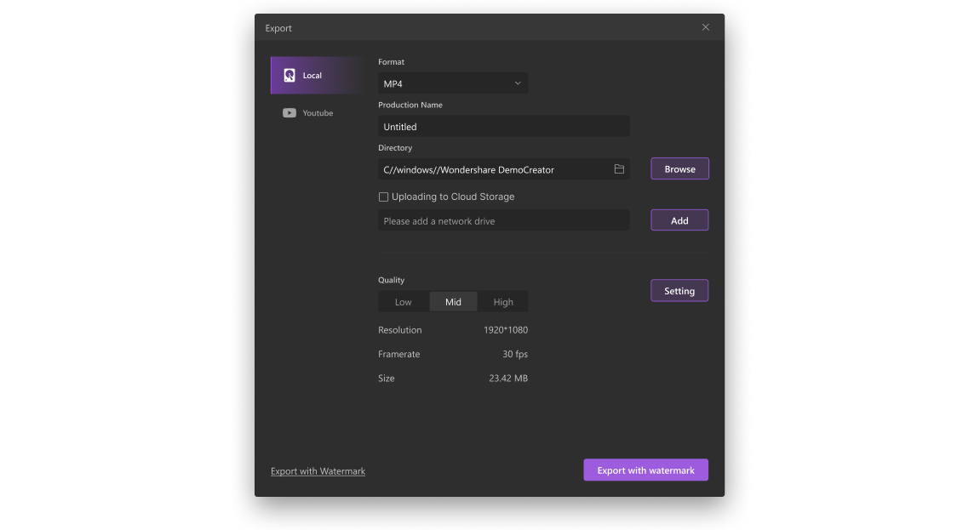Viewport: 980px width, 530px height.
Task: Select Low quality option
Action: tap(404, 302)
